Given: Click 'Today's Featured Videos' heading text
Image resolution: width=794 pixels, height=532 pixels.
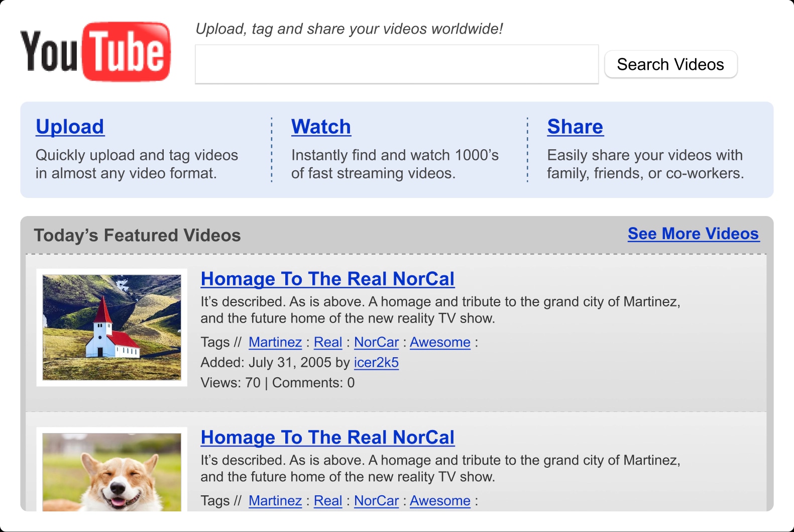Looking at the screenshot, I should point(137,235).
